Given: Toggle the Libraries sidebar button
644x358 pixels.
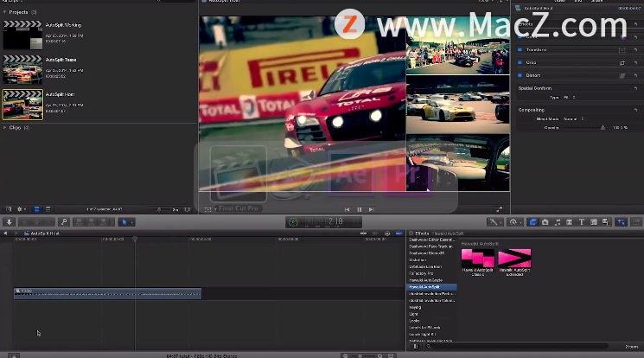Looking at the screenshot, I should (x=9, y=209).
